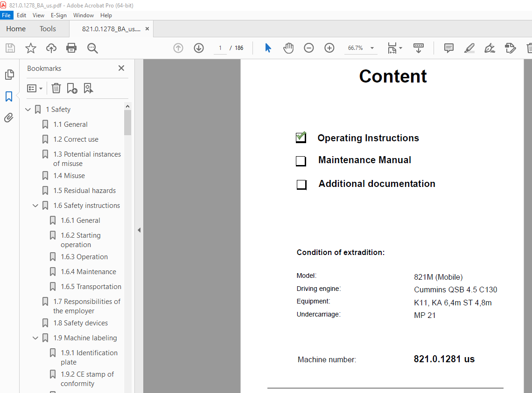Check the Operating Instructions checkbox
The image size is (532, 393).
point(301,138)
